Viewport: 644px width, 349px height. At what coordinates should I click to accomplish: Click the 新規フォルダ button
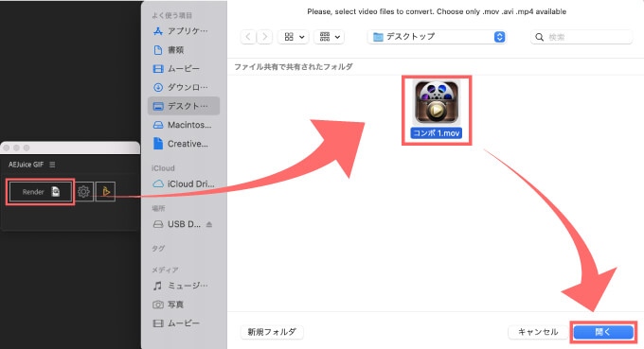tap(272, 332)
